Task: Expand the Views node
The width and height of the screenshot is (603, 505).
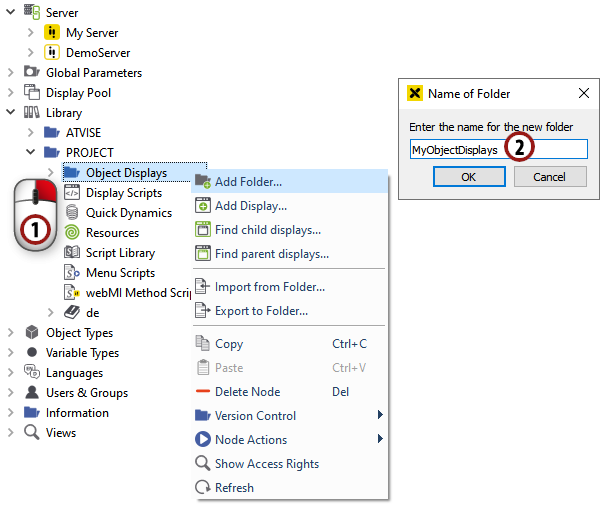Action: pyautogui.click(x=11, y=432)
